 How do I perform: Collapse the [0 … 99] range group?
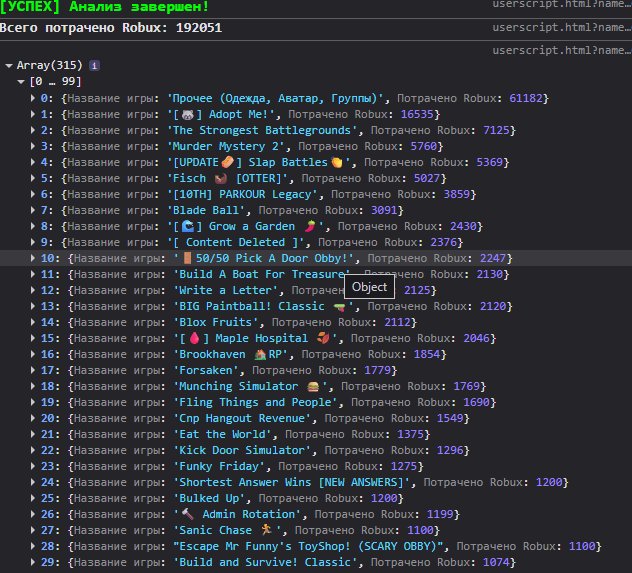(21, 82)
